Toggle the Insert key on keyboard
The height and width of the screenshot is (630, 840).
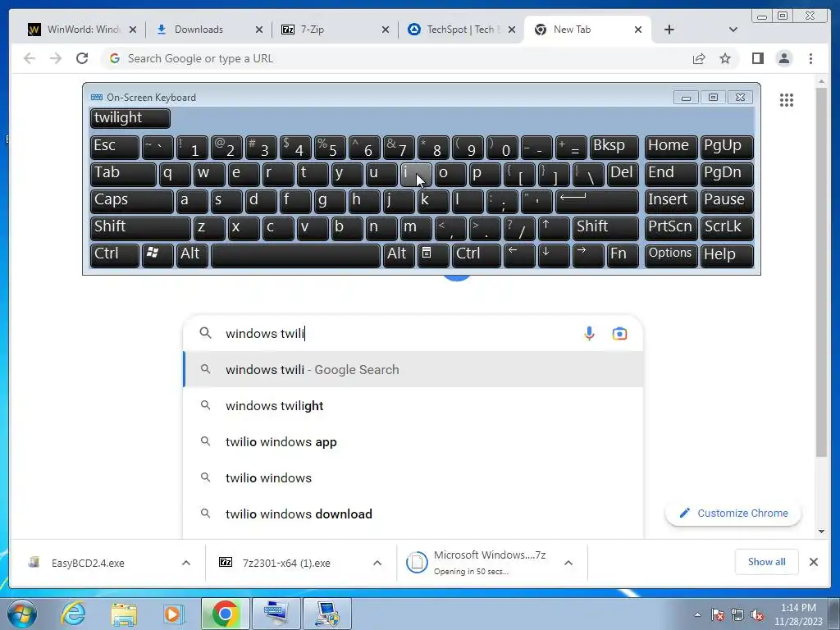coord(671,201)
